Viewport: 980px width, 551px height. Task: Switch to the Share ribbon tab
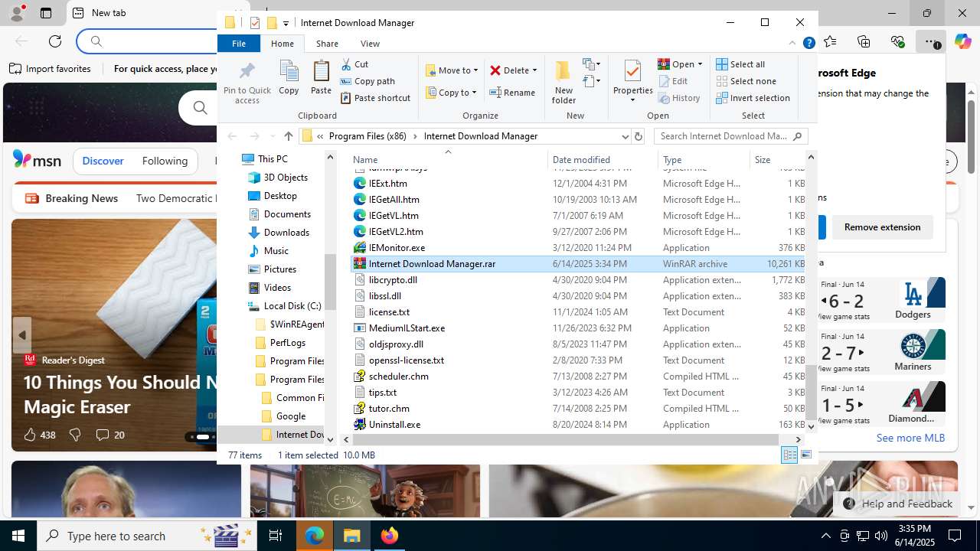[327, 44]
